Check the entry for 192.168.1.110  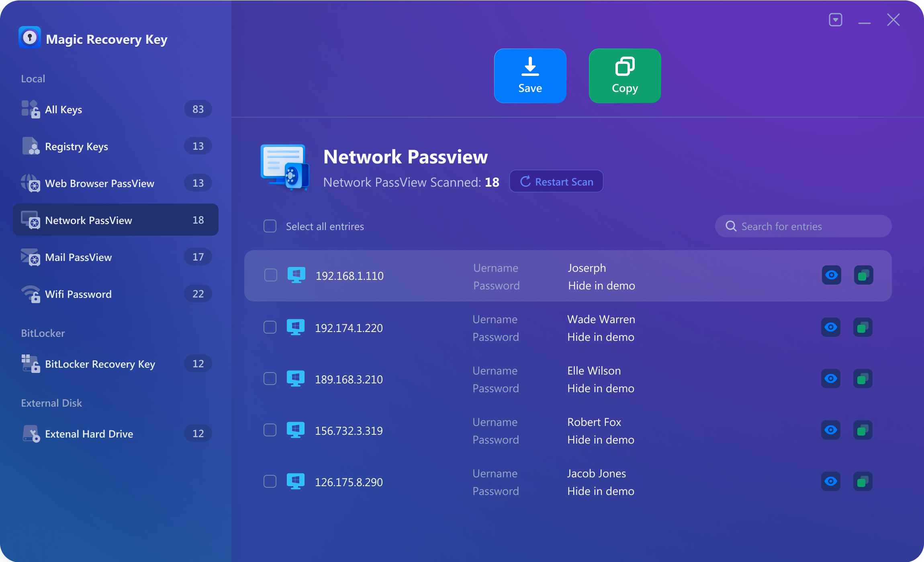(270, 275)
